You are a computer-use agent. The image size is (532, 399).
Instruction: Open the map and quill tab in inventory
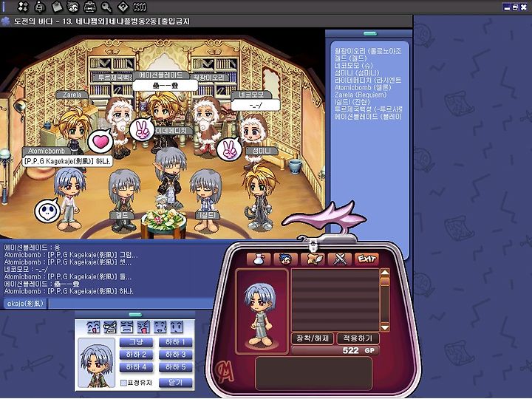point(313,259)
